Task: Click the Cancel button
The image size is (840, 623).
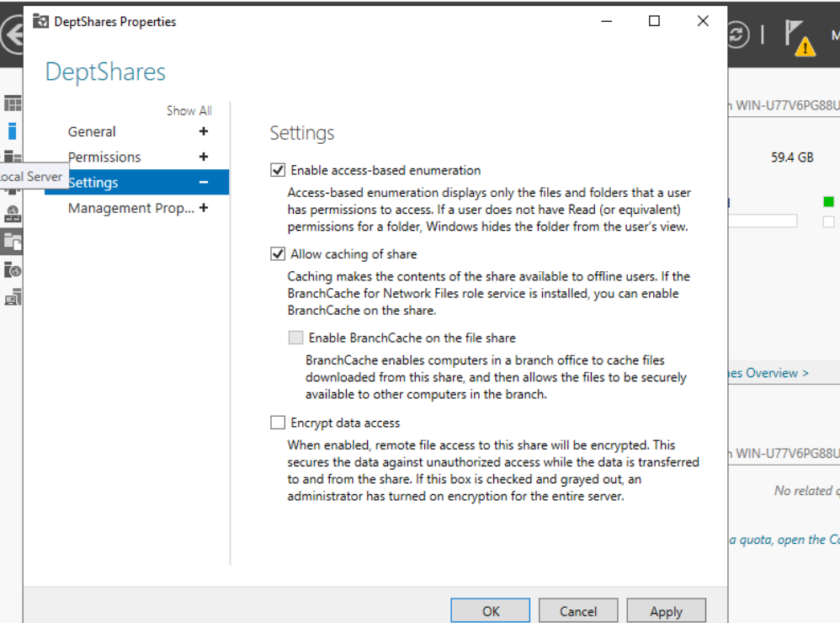Action: 578,611
